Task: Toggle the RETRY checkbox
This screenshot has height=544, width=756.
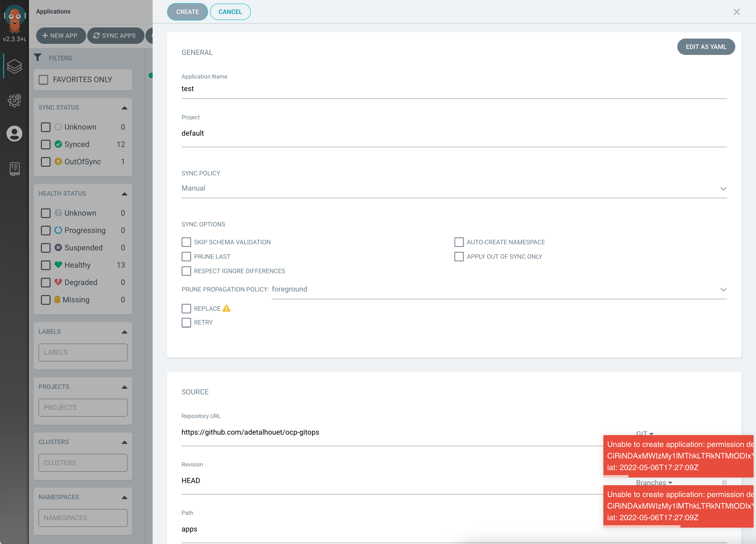Action: (186, 323)
